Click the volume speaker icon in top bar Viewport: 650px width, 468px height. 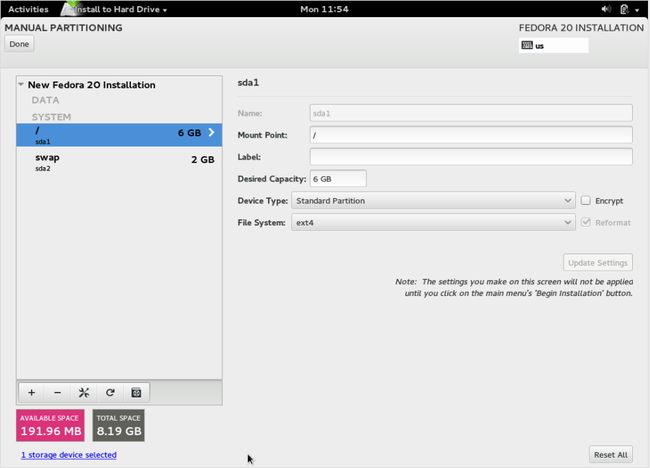606,9
